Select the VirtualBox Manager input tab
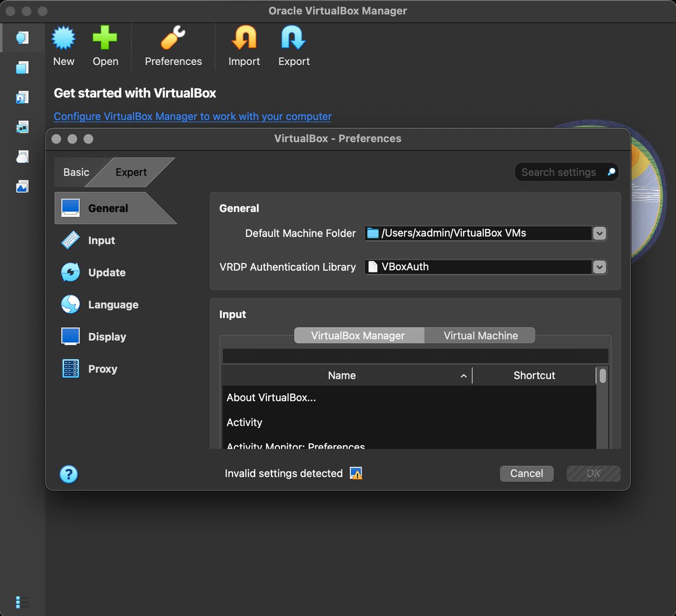The height and width of the screenshot is (616, 676). pos(358,336)
